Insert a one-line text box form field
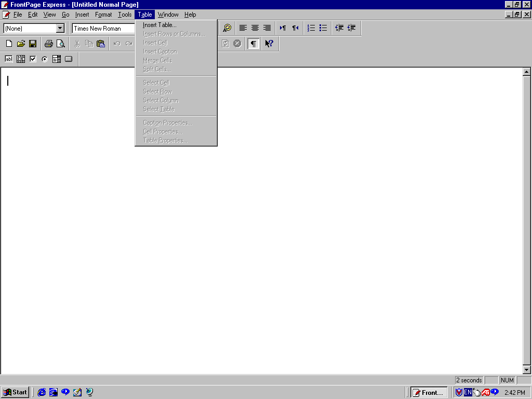This screenshot has height=399, width=532. point(9,59)
